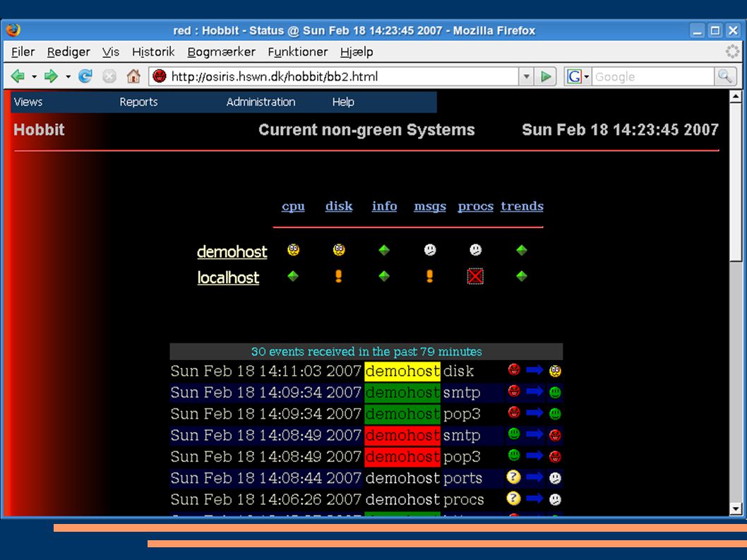The height and width of the screenshot is (560, 747).
Task: Click the vertical scrollbar thumb
Action: 736,182
